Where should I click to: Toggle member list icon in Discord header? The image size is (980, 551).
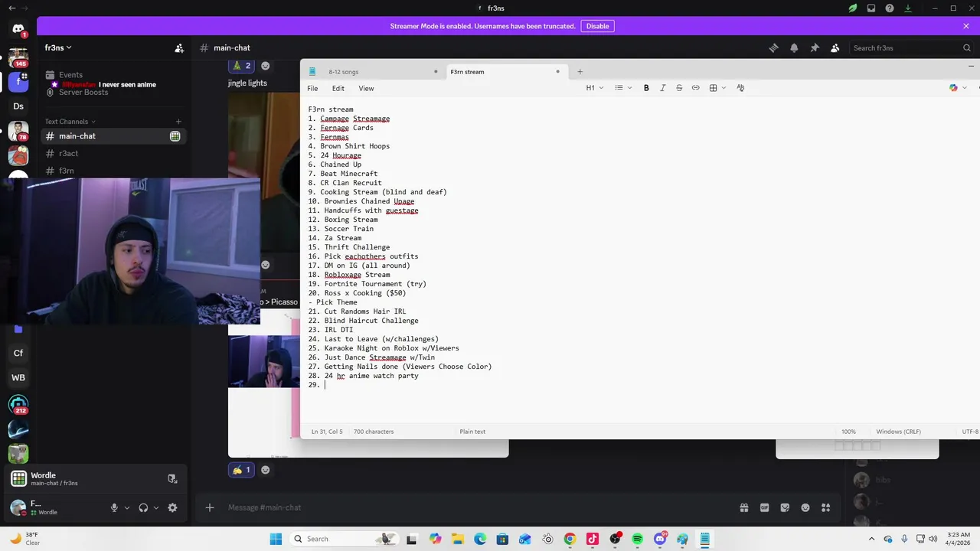pos(835,47)
